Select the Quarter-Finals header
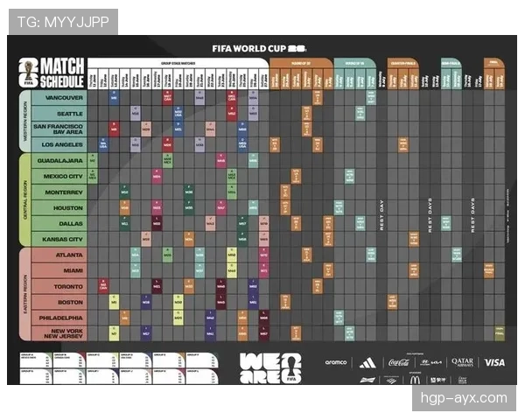The width and height of the screenshot is (525, 420). tap(403, 63)
